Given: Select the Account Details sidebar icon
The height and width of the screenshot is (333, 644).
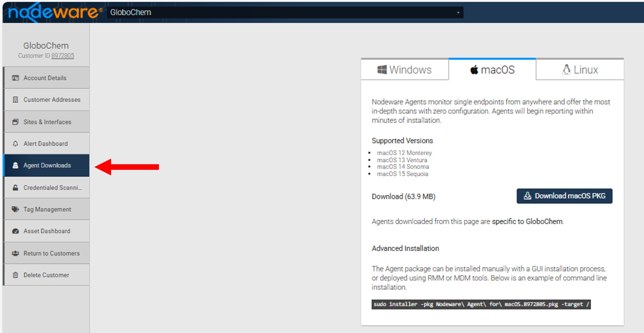Looking at the screenshot, I should (15, 78).
